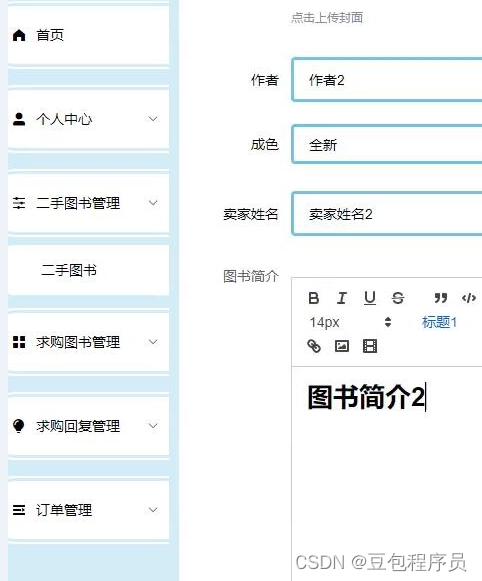Insert an image with picture icon
This screenshot has width=482, height=581.
pos(342,346)
